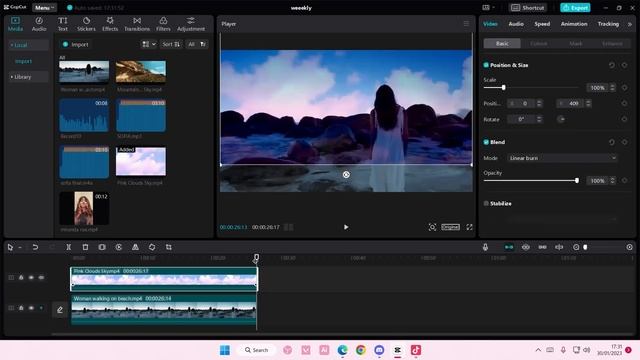640x360 pixels.
Task: Toggle timeline preview axis icon
Action: coord(559,247)
